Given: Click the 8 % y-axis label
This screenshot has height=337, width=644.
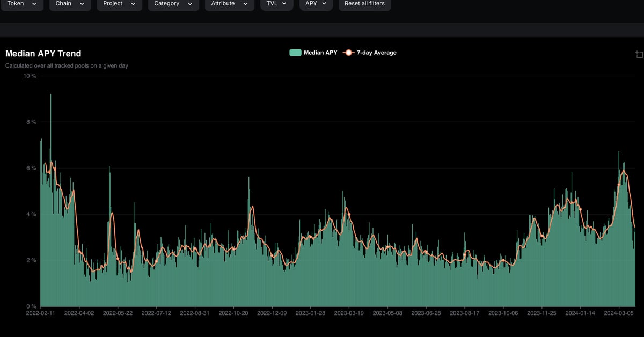Looking at the screenshot, I should click(x=32, y=122).
